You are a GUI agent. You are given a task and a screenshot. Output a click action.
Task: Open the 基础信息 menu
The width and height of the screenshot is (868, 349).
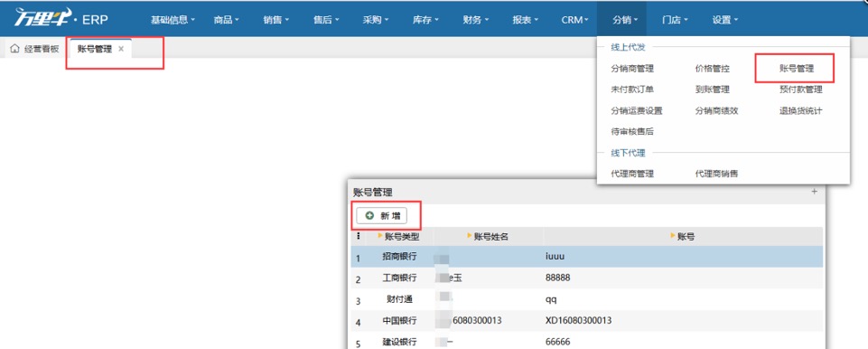pyautogui.click(x=173, y=20)
